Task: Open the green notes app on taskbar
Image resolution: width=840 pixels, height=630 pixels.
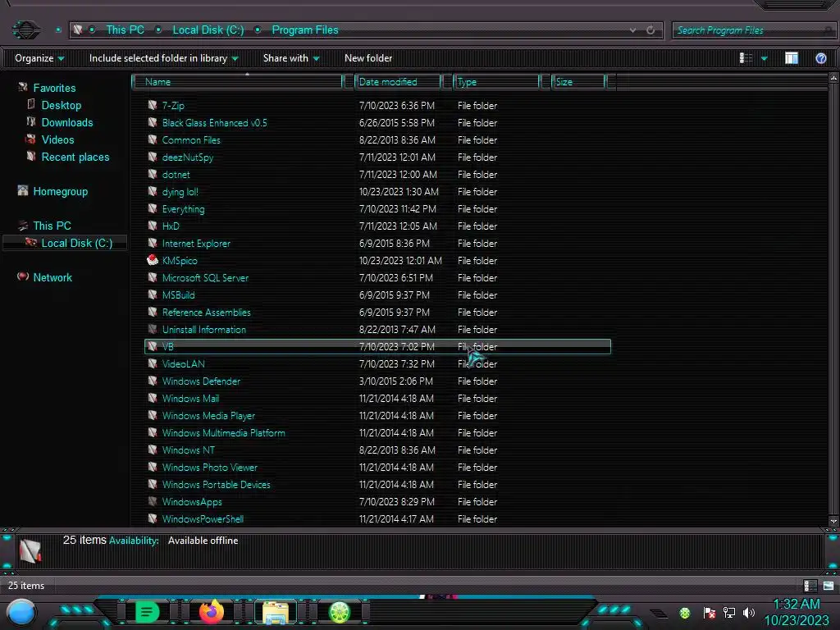Action: [148, 612]
